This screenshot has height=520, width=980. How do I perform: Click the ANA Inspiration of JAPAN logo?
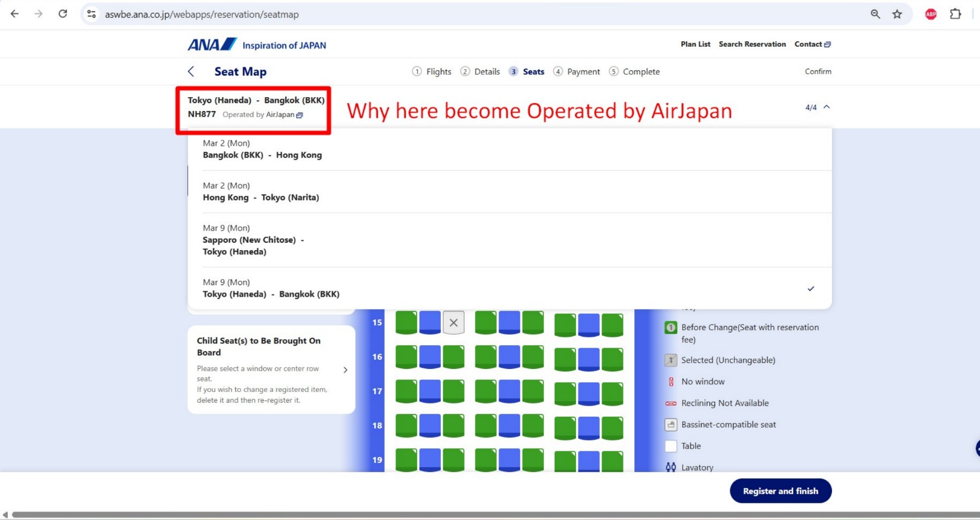tap(257, 44)
